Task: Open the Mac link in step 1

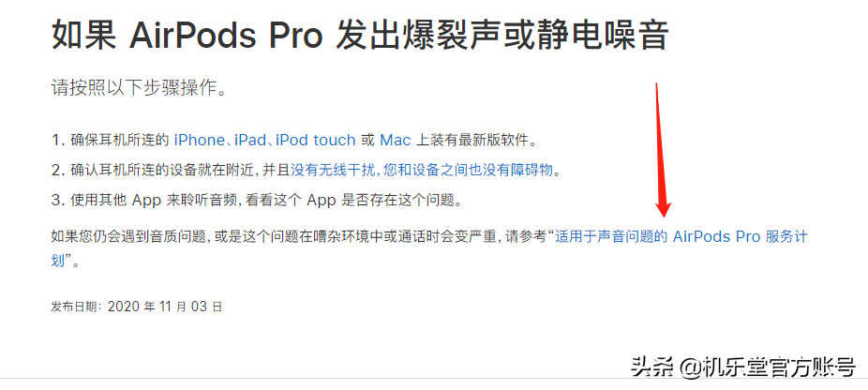Action: click(x=396, y=141)
